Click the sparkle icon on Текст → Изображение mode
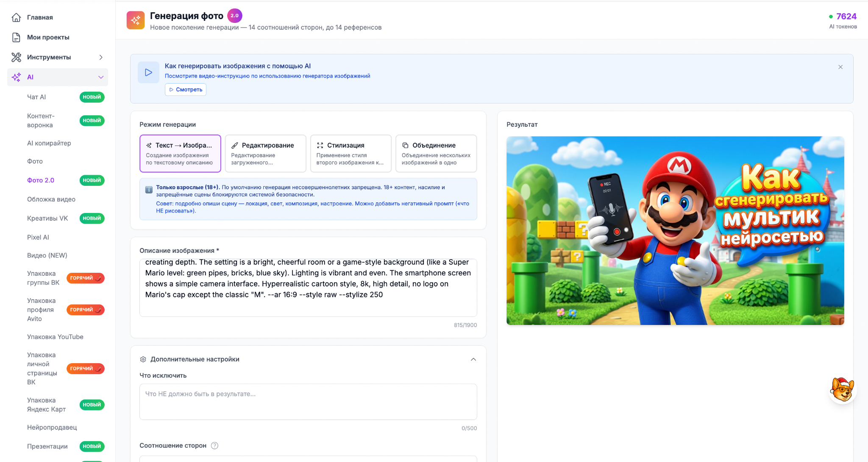Image resolution: width=868 pixels, height=462 pixels. pos(149,146)
